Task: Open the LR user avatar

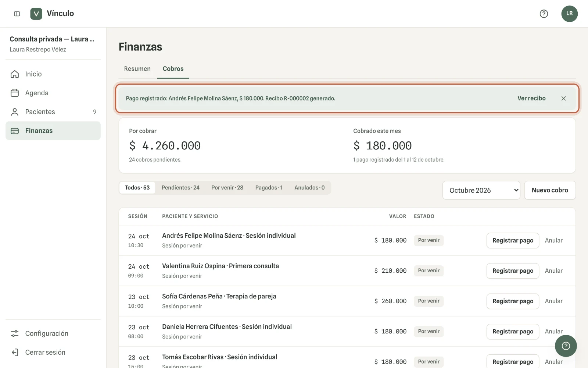Action: (x=569, y=14)
